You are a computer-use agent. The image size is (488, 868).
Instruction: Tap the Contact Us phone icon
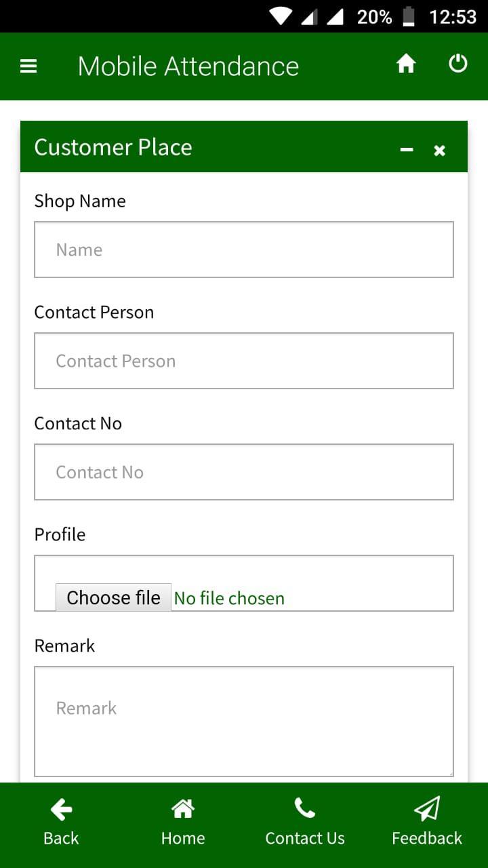point(305,808)
